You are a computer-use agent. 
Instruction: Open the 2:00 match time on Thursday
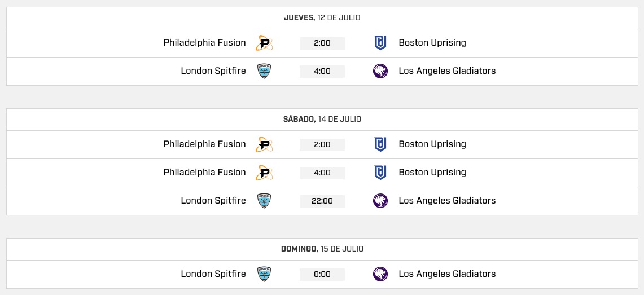pyautogui.click(x=322, y=43)
